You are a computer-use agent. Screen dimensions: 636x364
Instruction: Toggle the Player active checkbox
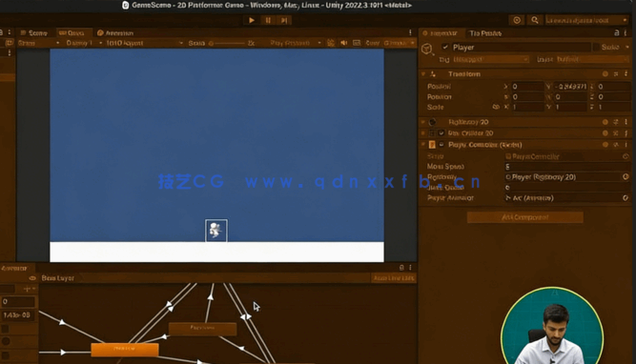pos(445,47)
